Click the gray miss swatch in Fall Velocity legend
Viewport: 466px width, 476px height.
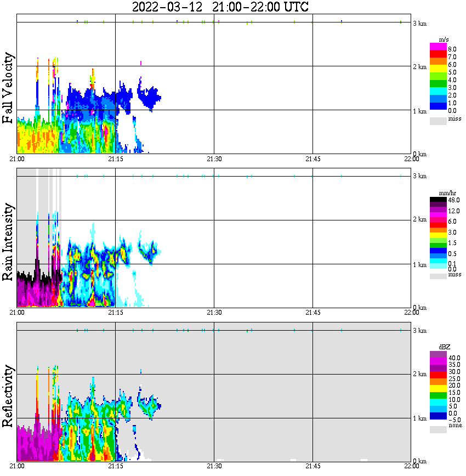click(x=438, y=121)
